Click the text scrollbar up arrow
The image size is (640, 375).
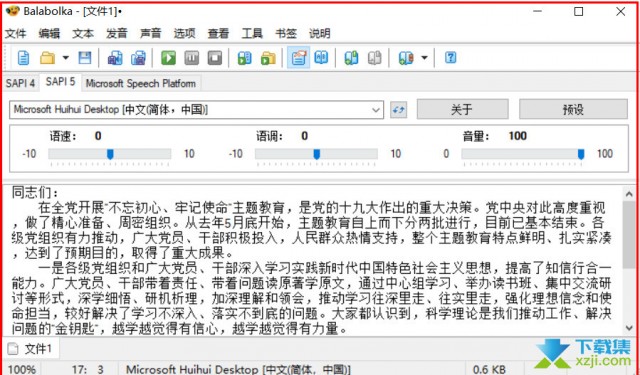coord(629,194)
